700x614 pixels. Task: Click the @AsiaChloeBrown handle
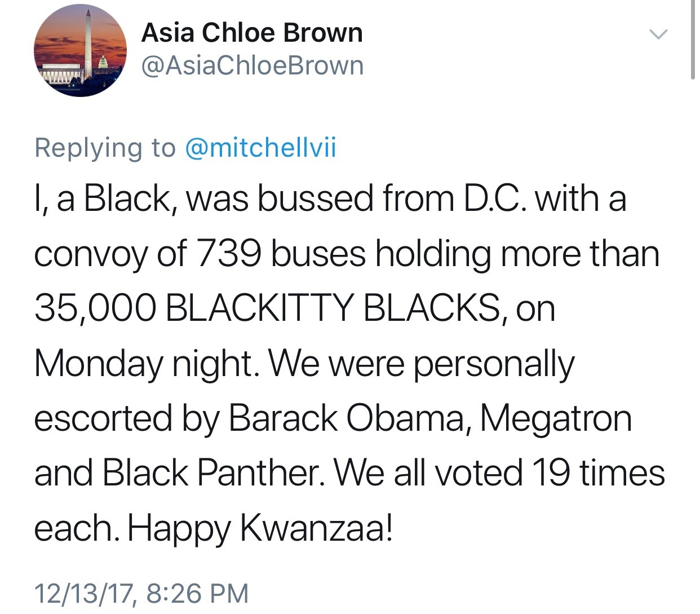(252, 65)
